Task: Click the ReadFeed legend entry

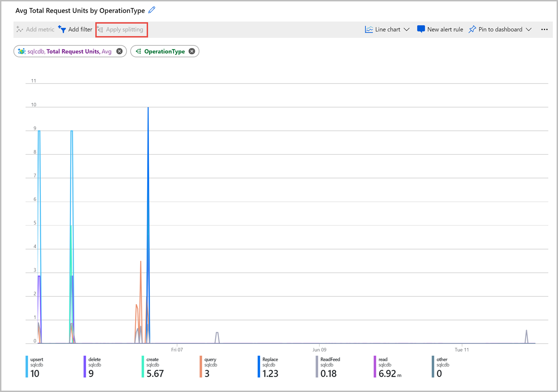Action: tap(328, 367)
